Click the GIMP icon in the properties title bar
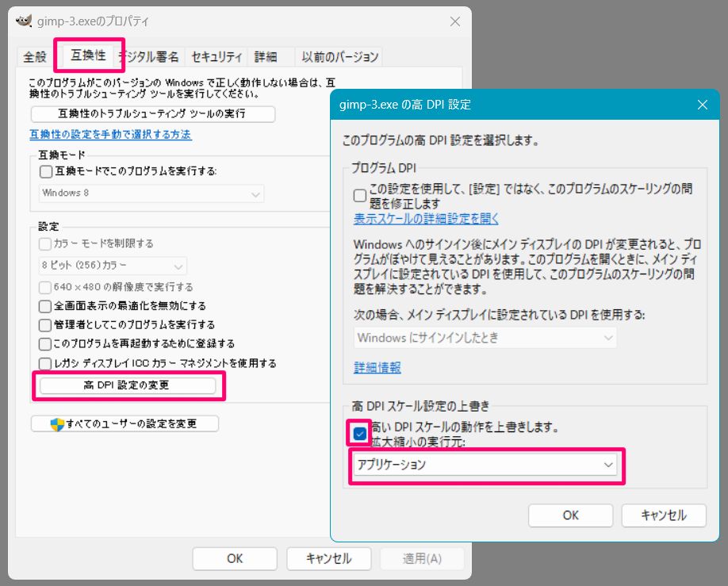The height and width of the screenshot is (586, 728). 24,21
